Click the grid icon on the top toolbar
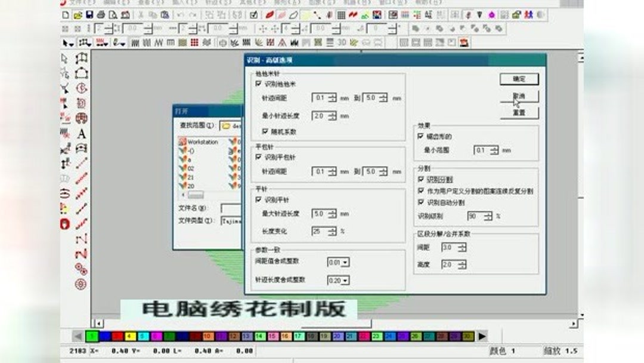This screenshot has width=644, height=363. coord(342,15)
